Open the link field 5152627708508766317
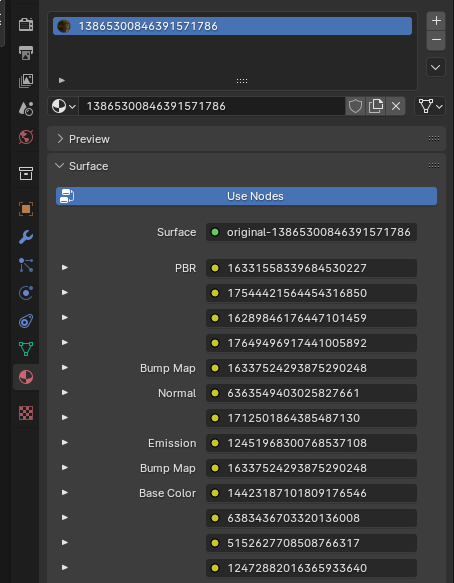The image size is (454, 583). click(311, 543)
